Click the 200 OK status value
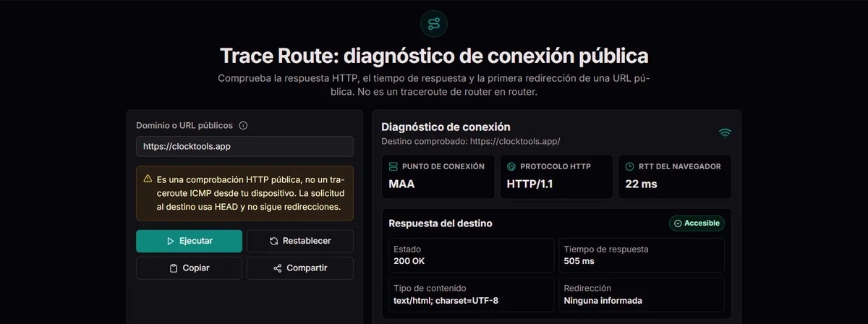868x324 pixels. tap(410, 260)
